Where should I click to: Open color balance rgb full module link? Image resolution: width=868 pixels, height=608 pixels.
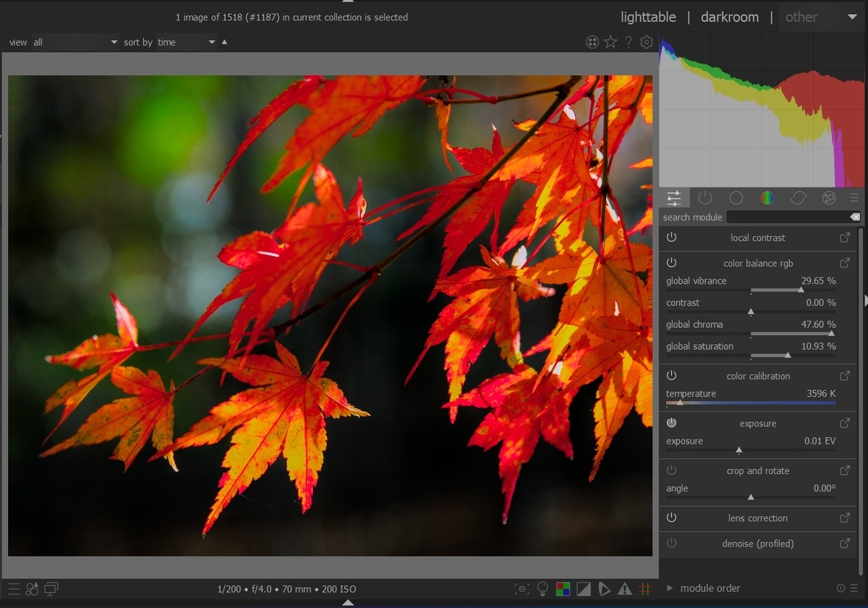844,263
